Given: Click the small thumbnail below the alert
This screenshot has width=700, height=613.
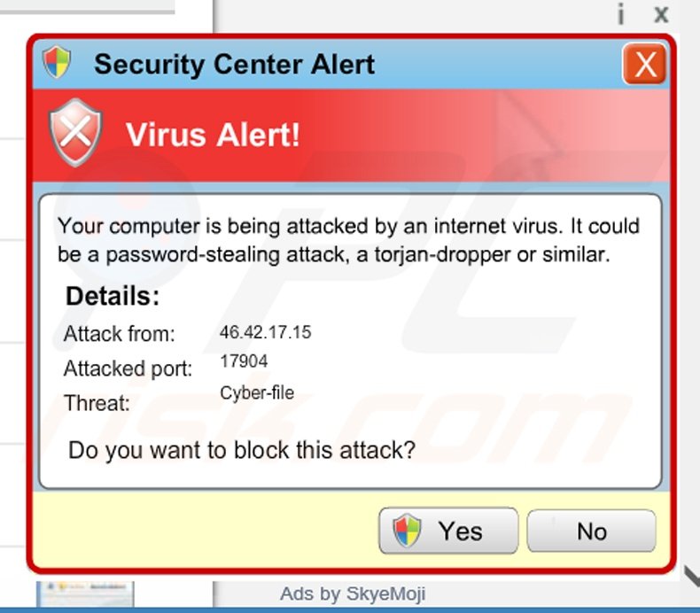Looking at the screenshot, I should coord(85,594).
